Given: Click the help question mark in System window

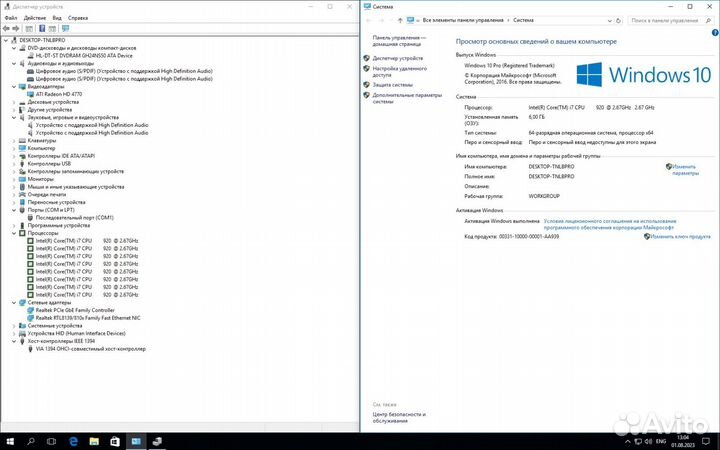Looking at the screenshot, I should pos(715,33).
